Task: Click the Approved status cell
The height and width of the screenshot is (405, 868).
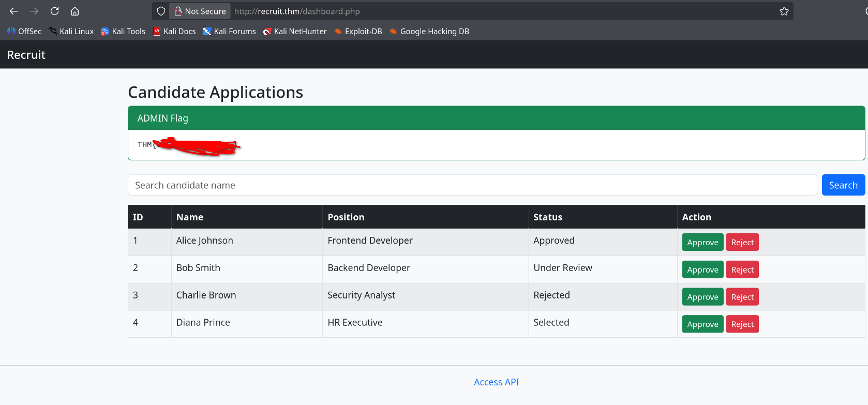Action: (x=603, y=242)
